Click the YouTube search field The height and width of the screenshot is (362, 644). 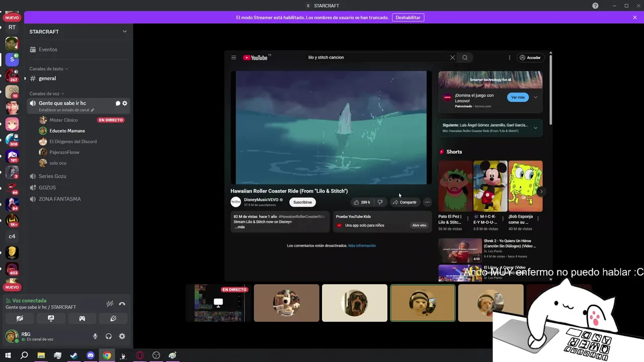point(377,57)
